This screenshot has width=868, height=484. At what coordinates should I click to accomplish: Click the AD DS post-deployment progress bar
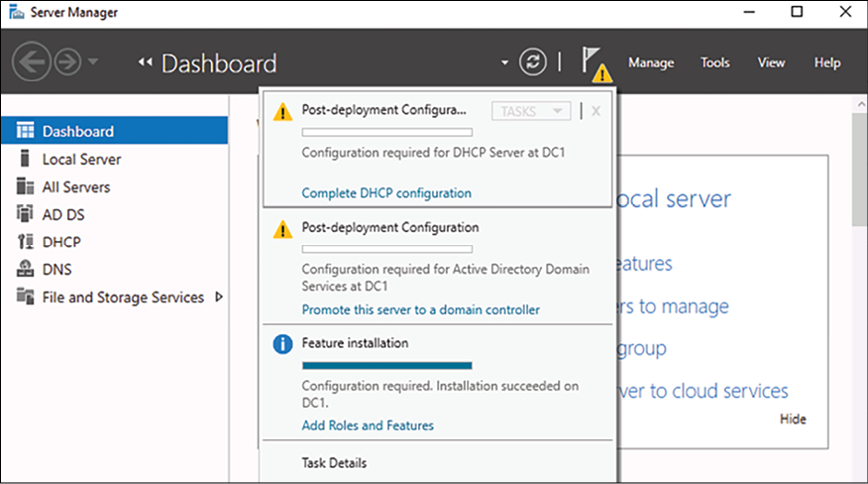pos(387,249)
